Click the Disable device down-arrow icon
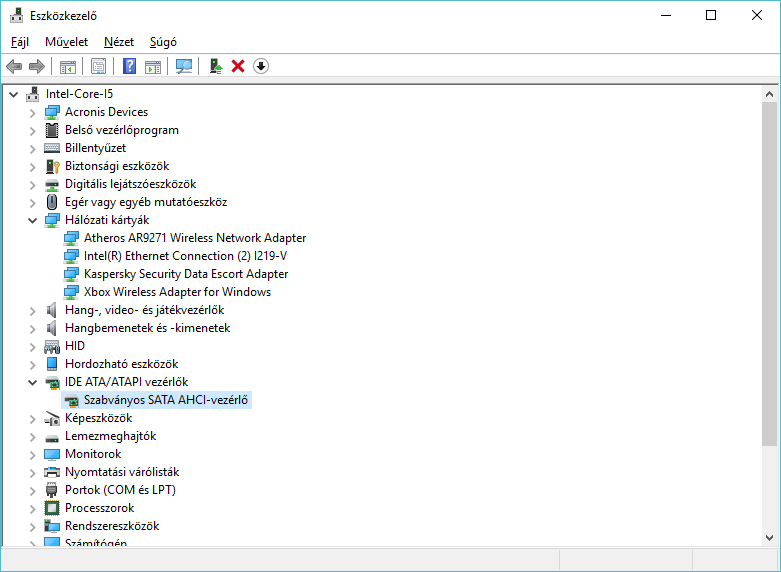 click(261, 66)
